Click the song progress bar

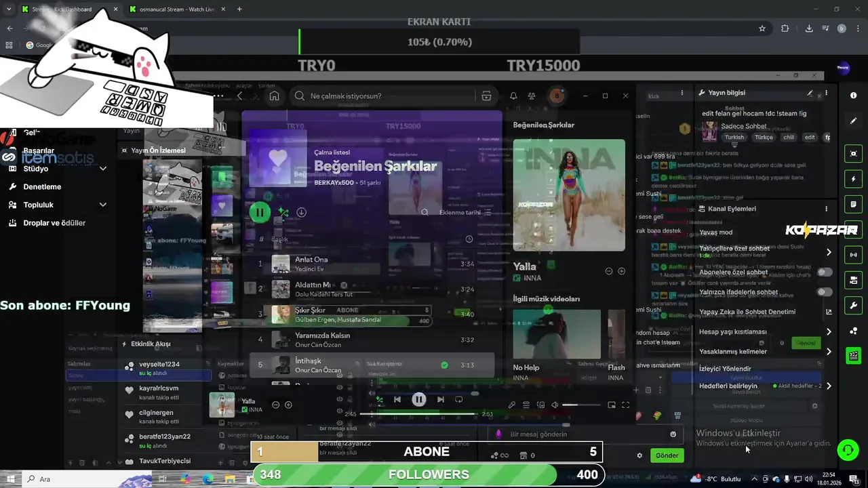pyautogui.click(x=418, y=413)
